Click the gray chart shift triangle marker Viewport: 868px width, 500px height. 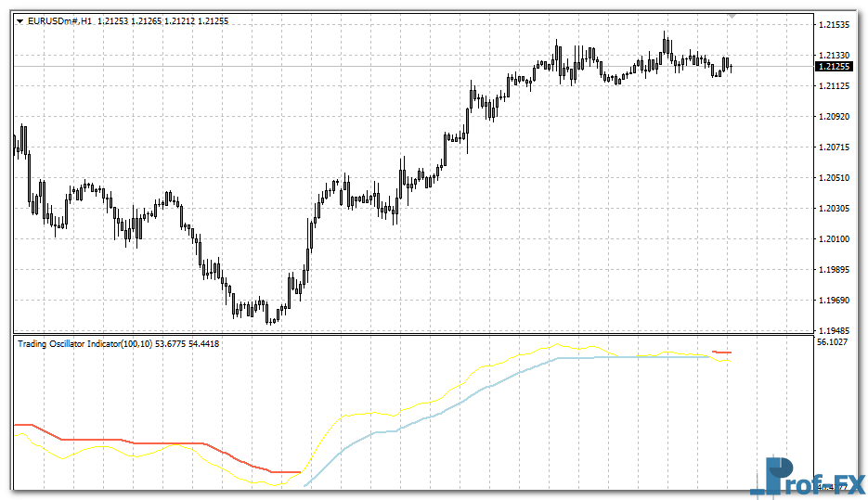(732, 17)
